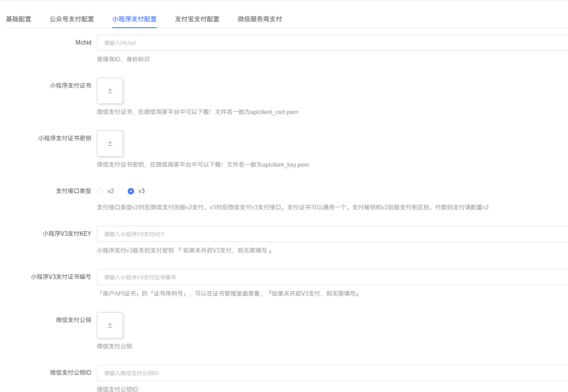Click the 小程序V3支付KEY input field
Image resolution: width=568 pixels, height=392 pixels.
click(x=332, y=234)
